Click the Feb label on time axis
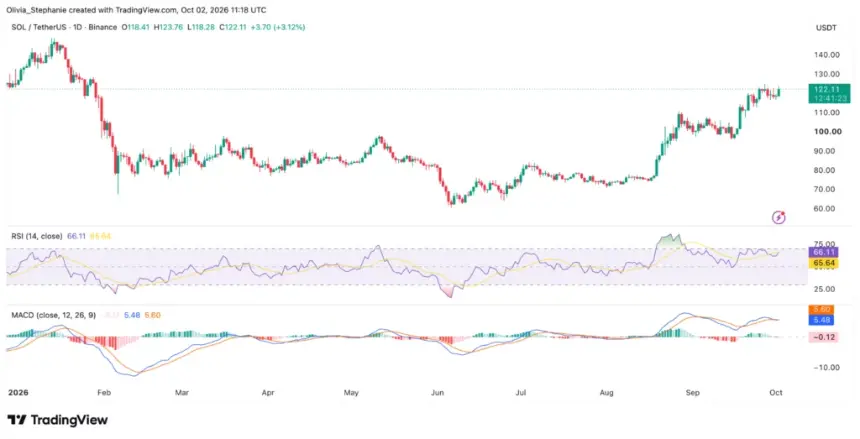860x439 pixels. click(x=104, y=393)
